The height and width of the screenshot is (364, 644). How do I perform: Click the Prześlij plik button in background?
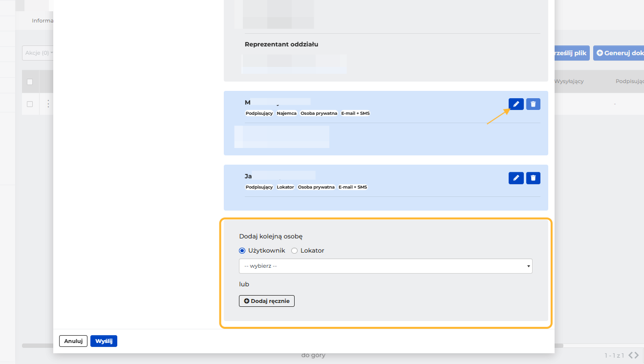pyautogui.click(x=572, y=53)
